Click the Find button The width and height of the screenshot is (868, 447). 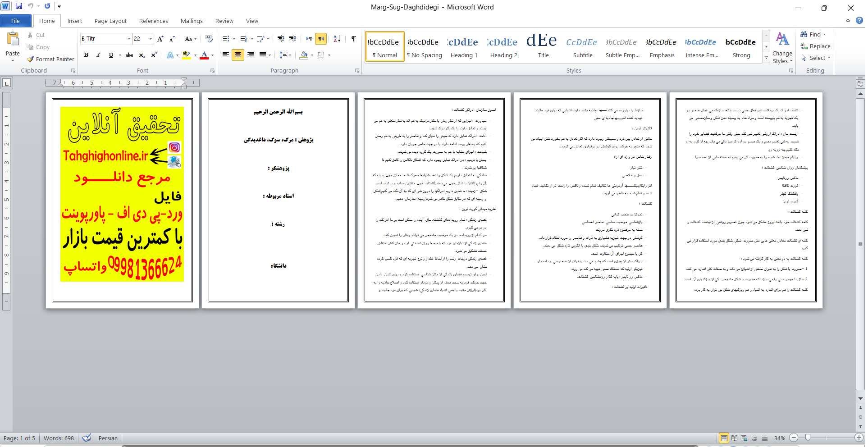coord(813,34)
